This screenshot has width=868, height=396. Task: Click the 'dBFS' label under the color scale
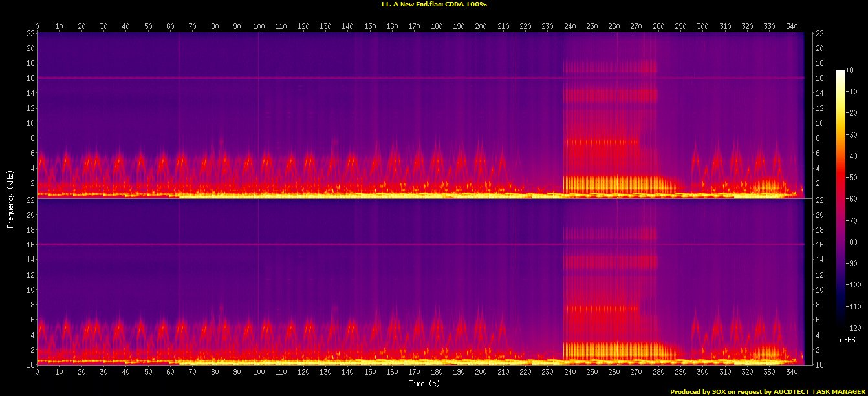(847, 339)
